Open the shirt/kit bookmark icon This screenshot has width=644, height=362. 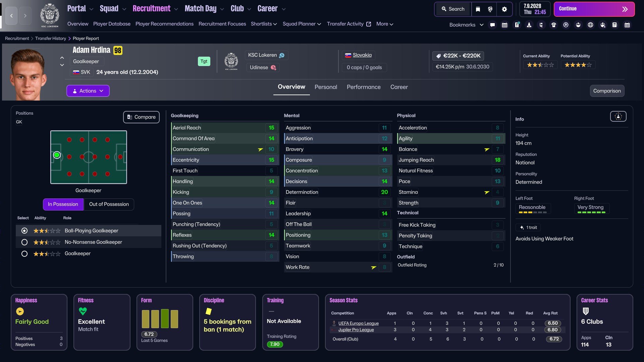coord(554,25)
